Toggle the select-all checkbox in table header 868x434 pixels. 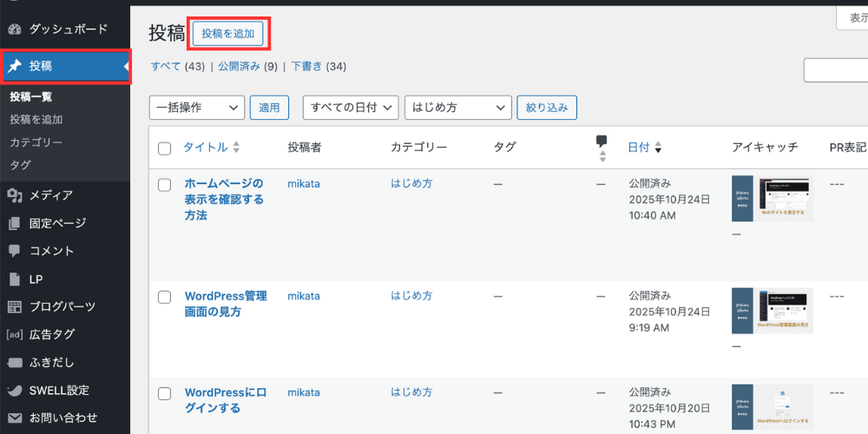click(x=165, y=148)
